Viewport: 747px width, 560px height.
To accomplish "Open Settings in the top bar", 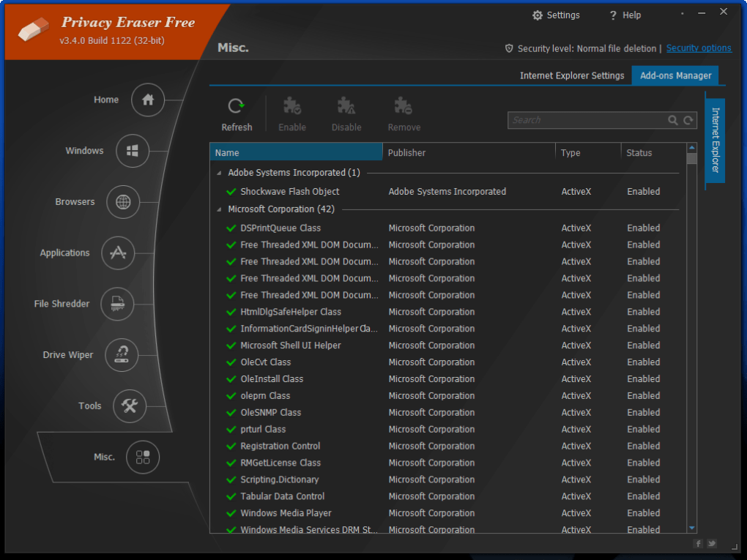I will coord(556,15).
